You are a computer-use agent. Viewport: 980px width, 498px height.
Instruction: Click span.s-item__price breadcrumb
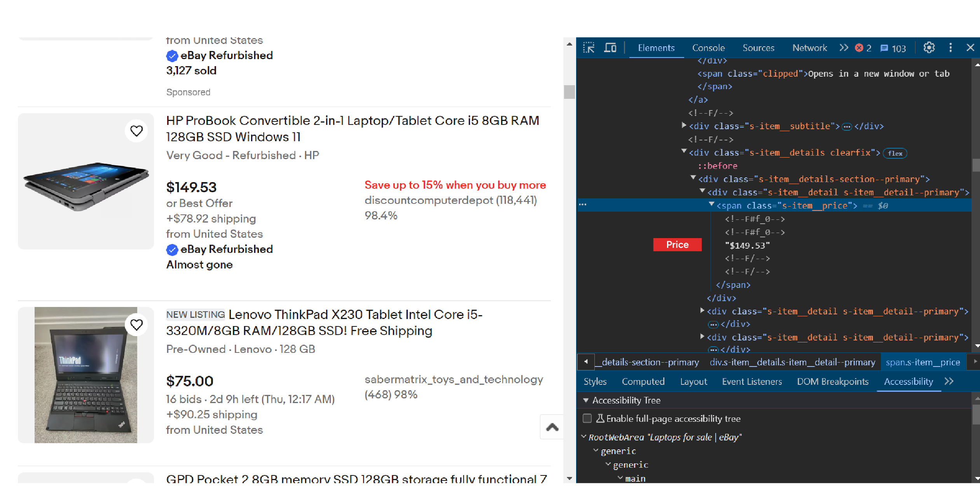[x=923, y=362]
